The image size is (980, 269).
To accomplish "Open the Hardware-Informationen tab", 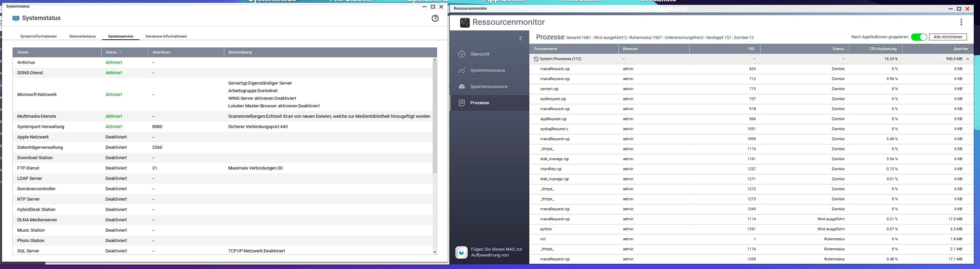I will coord(166,37).
